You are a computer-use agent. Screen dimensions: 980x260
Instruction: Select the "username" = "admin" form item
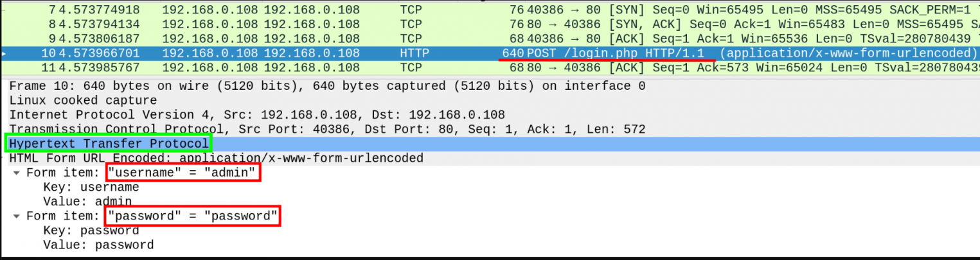[184, 173]
